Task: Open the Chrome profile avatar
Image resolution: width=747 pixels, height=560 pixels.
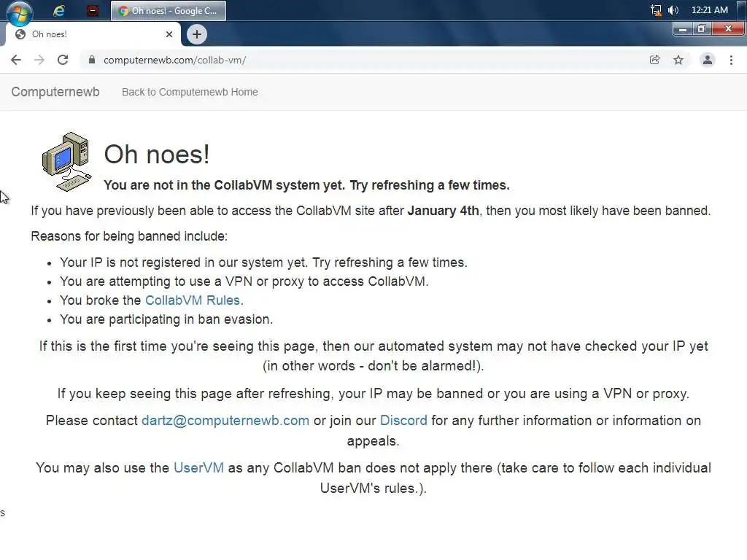Action: point(708,60)
